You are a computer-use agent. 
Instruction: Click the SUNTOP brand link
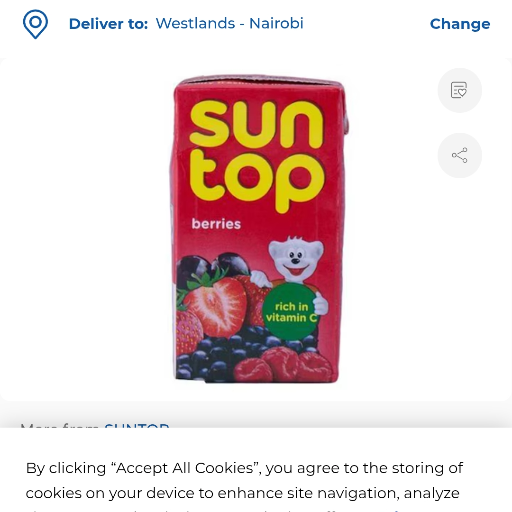point(137,425)
